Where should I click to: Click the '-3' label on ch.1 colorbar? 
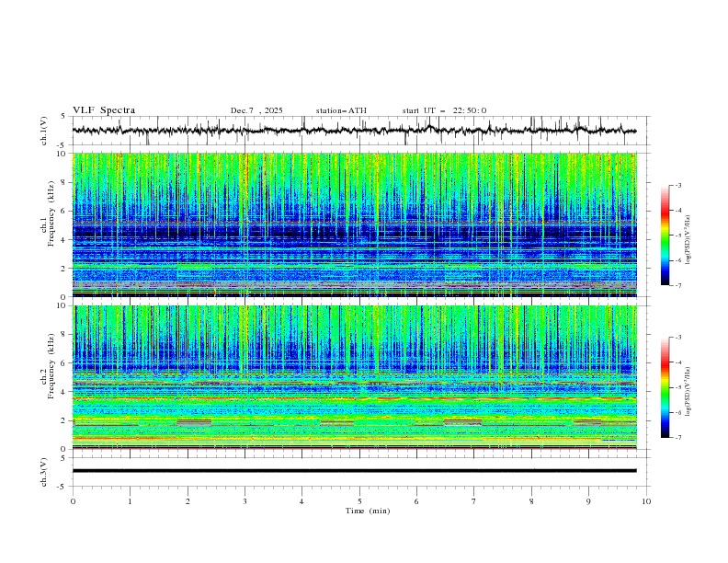pos(678,185)
